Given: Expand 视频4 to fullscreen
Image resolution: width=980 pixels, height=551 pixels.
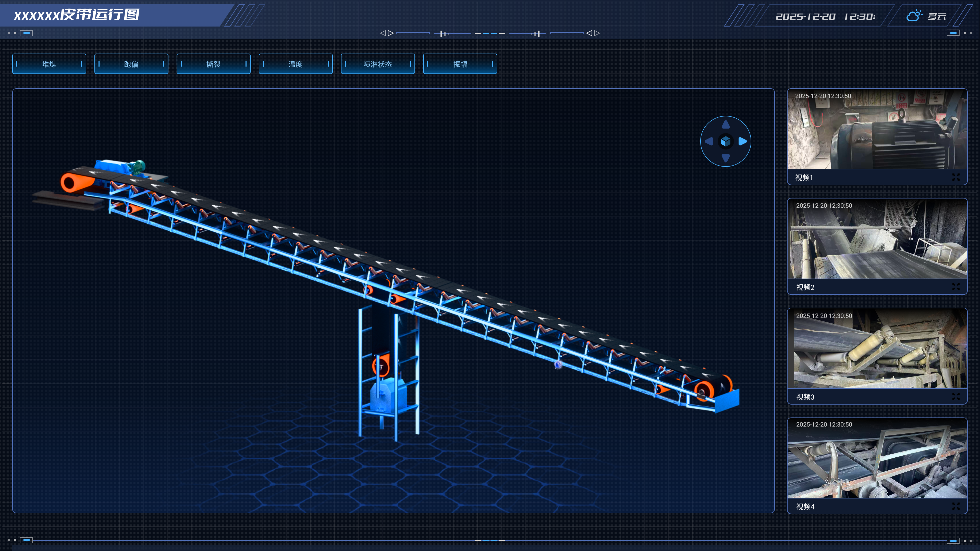Looking at the screenshot, I should coord(956,506).
